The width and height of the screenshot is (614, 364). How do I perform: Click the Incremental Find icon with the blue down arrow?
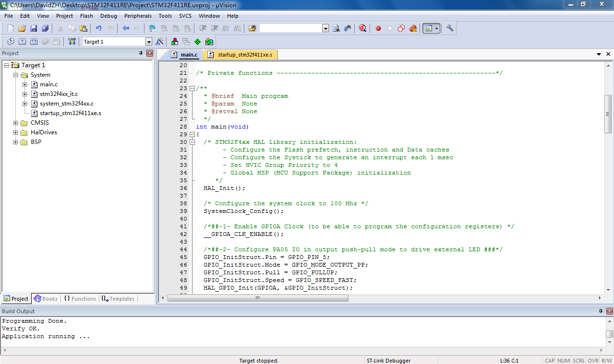tap(348, 28)
